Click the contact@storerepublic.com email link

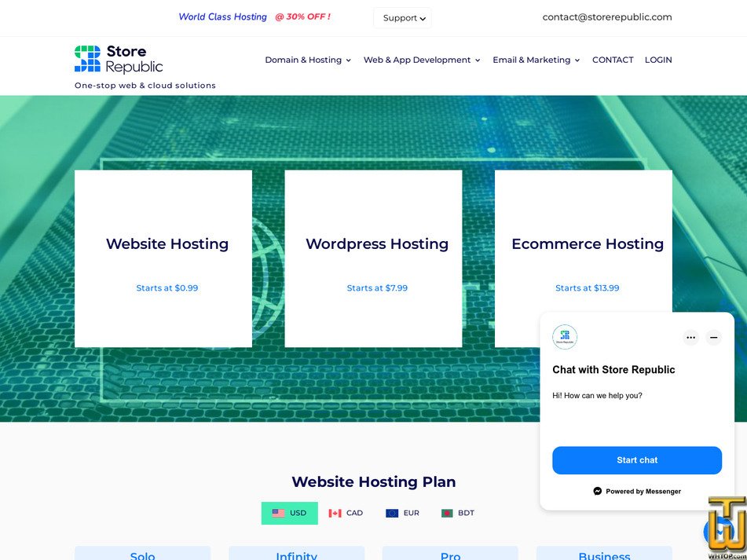point(606,17)
